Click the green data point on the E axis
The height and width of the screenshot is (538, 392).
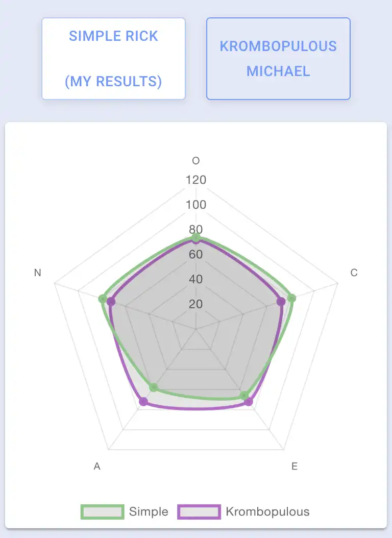[x=244, y=395]
